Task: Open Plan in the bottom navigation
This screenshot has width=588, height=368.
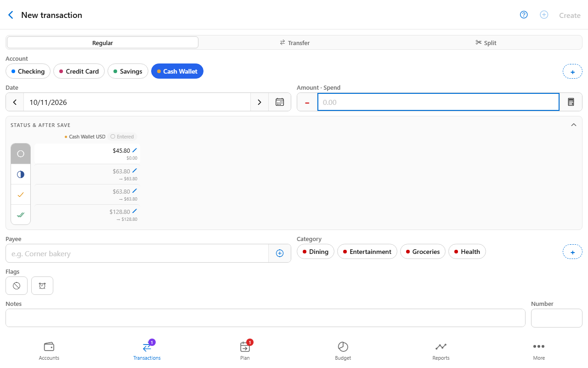Action: coord(245,351)
